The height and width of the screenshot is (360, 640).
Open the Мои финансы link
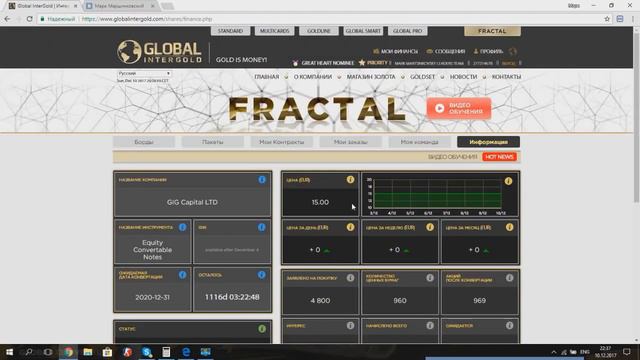396,51
